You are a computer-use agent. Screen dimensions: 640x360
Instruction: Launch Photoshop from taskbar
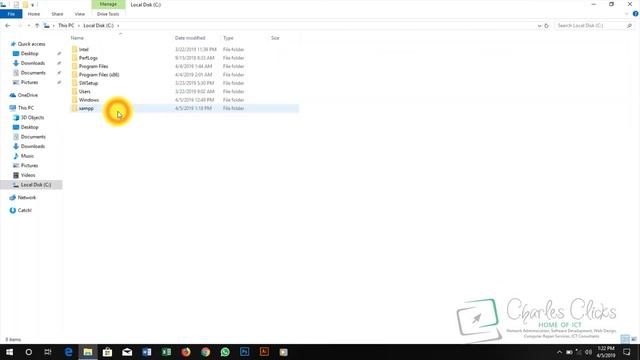coord(244,352)
